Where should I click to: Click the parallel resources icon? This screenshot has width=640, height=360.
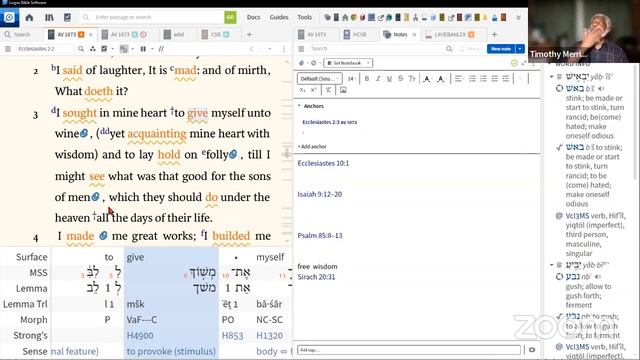click(143, 49)
